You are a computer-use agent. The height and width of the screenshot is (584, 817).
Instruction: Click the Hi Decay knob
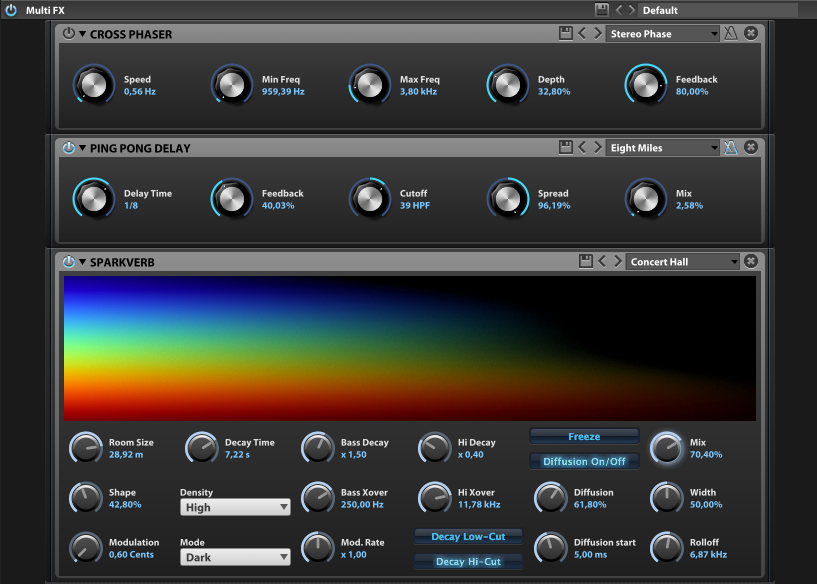click(x=435, y=448)
